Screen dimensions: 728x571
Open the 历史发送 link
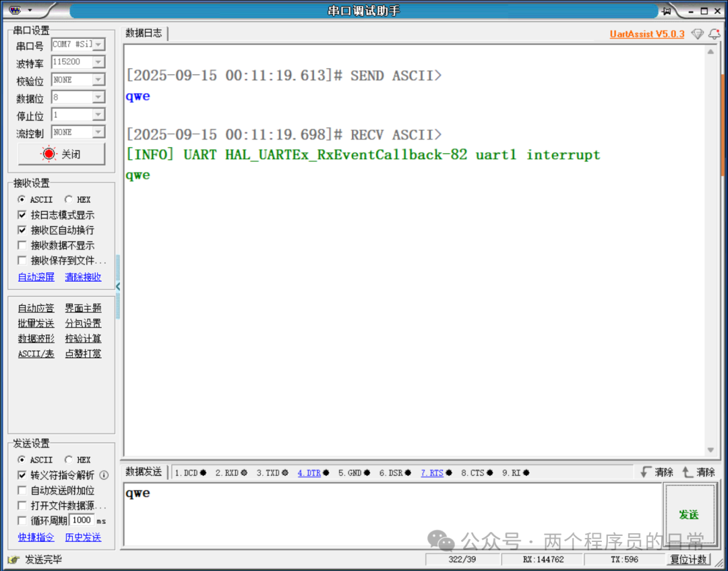tap(83, 537)
